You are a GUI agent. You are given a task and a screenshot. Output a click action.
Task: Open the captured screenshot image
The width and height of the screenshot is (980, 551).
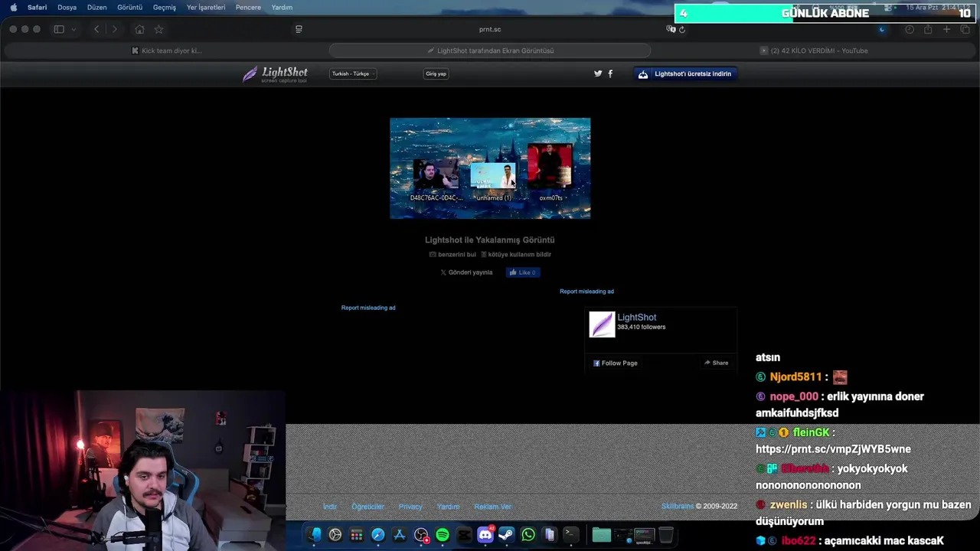click(490, 168)
